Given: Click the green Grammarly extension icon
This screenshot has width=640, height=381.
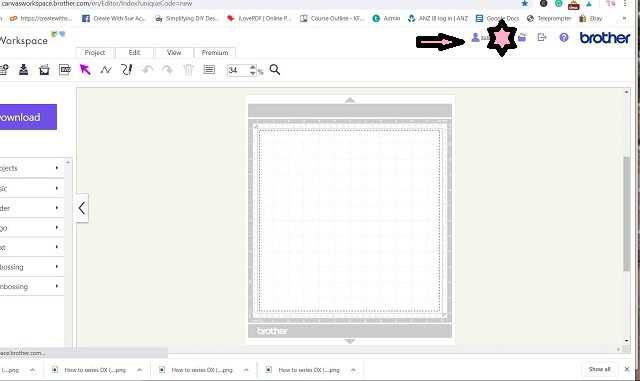Looking at the screenshot, I should 558,4.
